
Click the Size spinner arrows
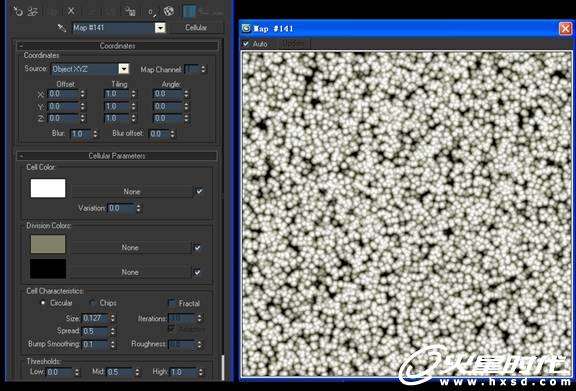pos(113,318)
